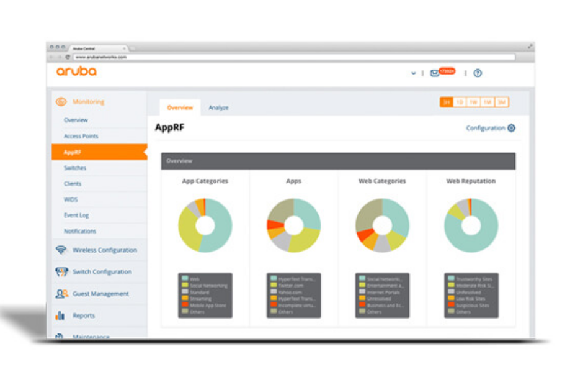
Task: Expand the Monitoring menu section
Action: click(89, 102)
